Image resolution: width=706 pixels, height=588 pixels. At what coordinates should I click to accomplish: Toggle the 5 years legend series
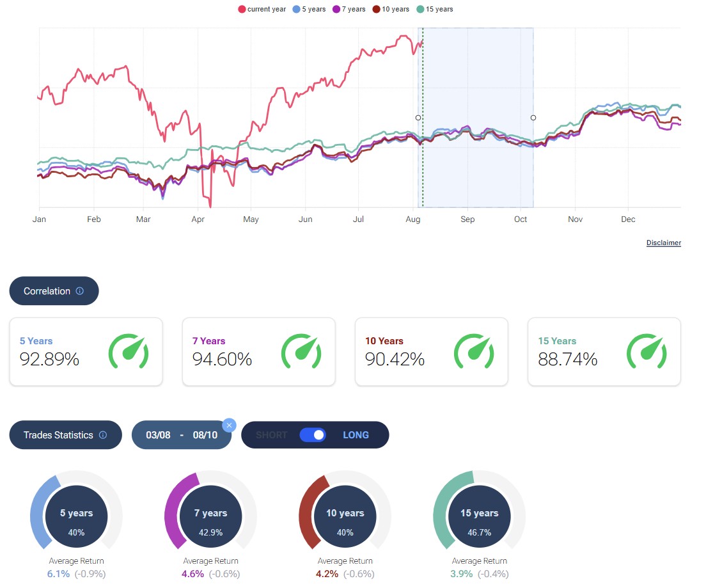309,9
